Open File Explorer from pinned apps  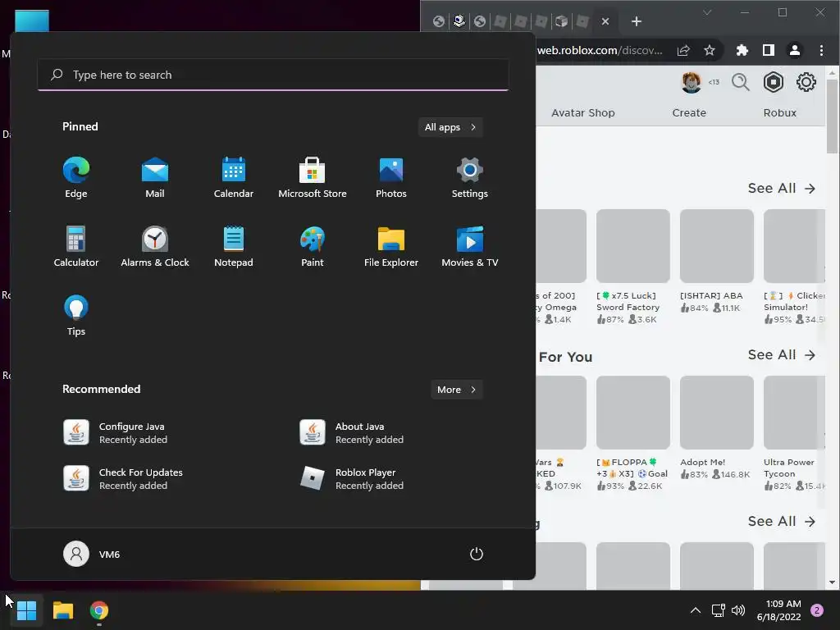point(391,246)
